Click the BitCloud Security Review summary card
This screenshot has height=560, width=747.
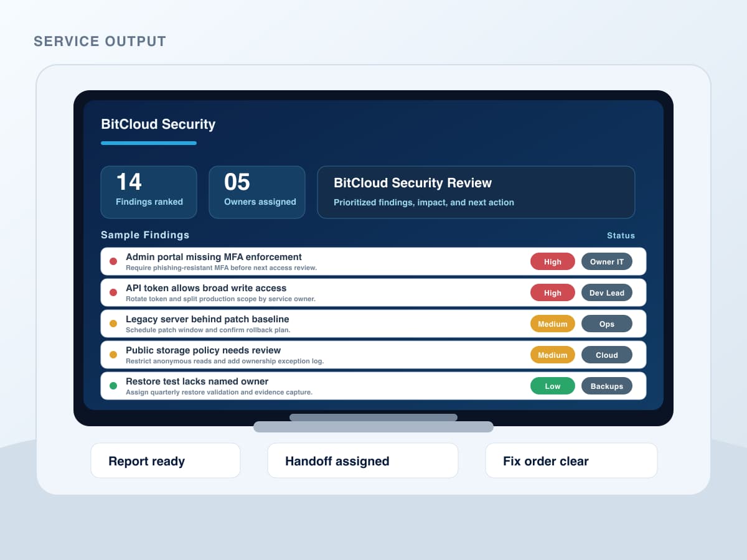point(476,192)
